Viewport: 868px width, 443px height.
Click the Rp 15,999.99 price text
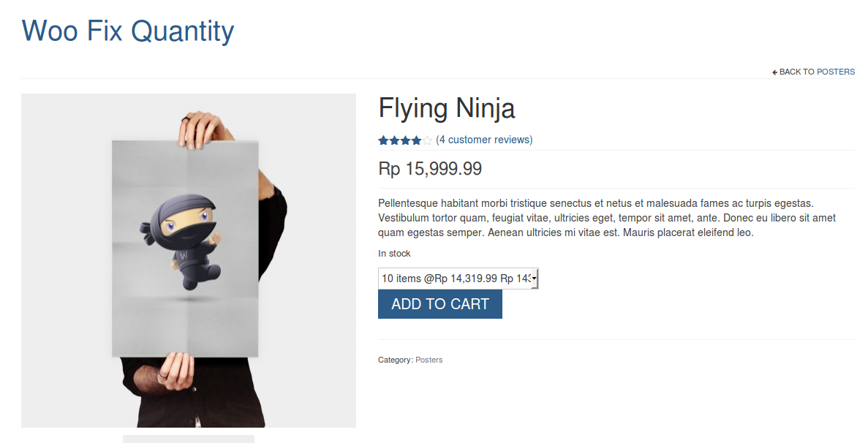pos(430,169)
